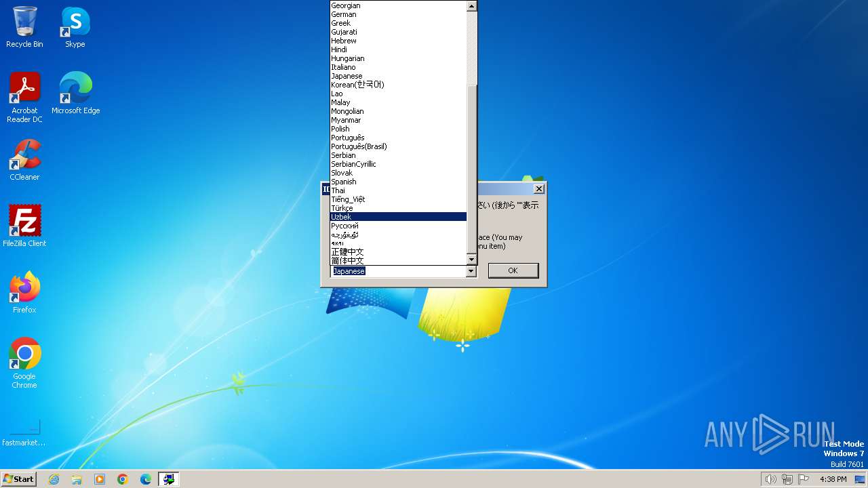Choose Tiếng_Việt from the language list

tap(398, 199)
